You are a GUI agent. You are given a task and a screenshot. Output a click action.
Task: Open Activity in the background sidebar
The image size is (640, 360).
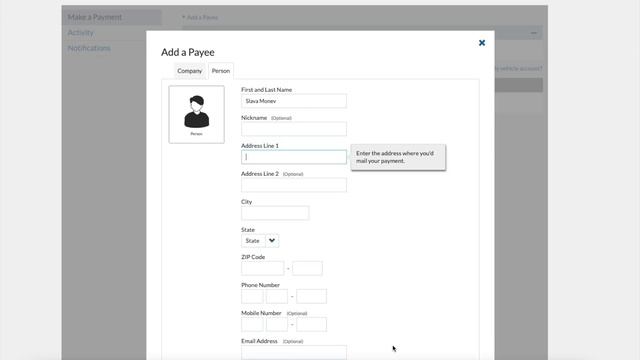point(80,33)
